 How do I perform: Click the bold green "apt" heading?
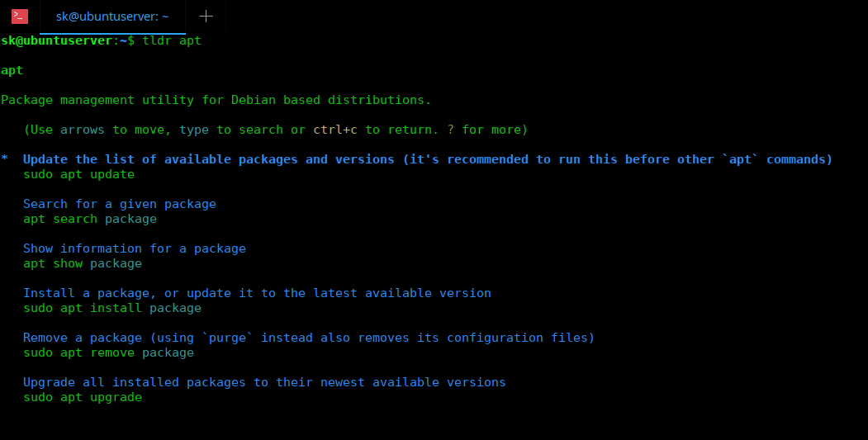[x=12, y=70]
